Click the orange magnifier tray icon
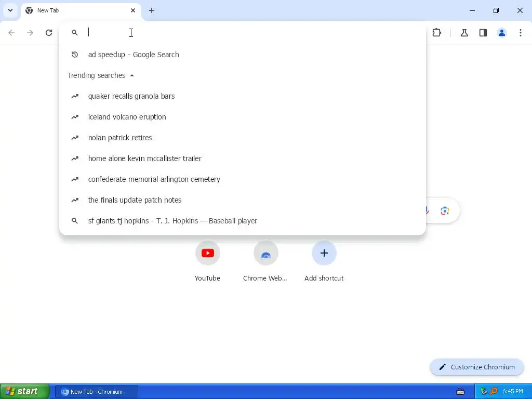This screenshot has height=399, width=532. pos(494,392)
